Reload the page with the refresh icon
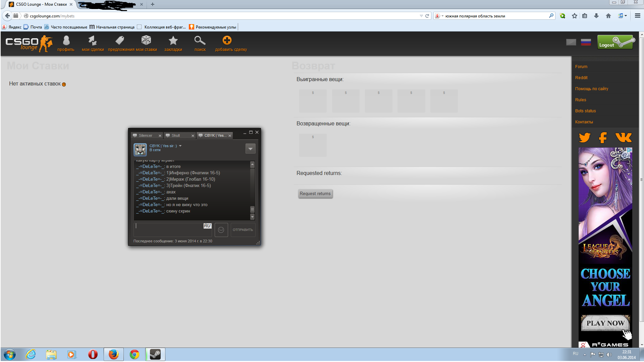 [x=427, y=16]
